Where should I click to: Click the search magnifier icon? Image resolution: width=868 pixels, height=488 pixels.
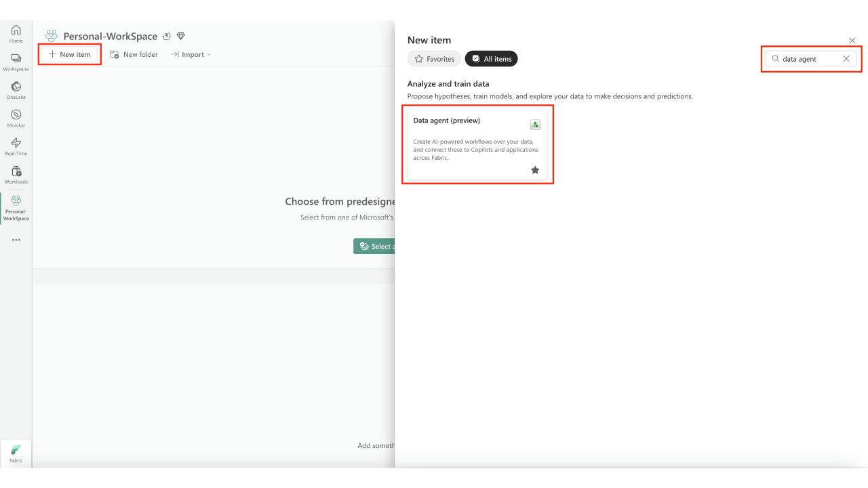pyautogui.click(x=776, y=59)
